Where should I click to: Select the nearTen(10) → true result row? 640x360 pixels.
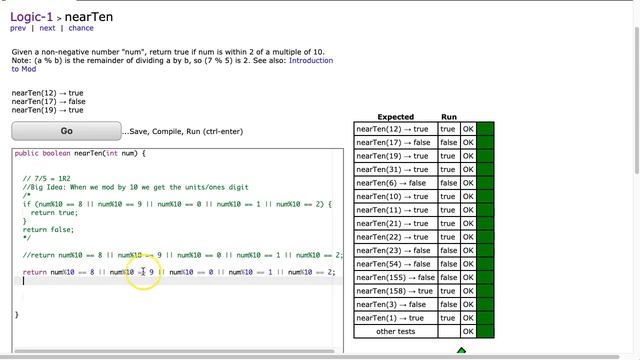click(424, 196)
